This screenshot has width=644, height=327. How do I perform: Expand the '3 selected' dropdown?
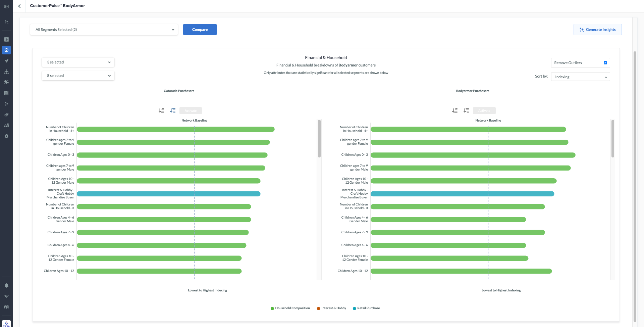pos(78,62)
